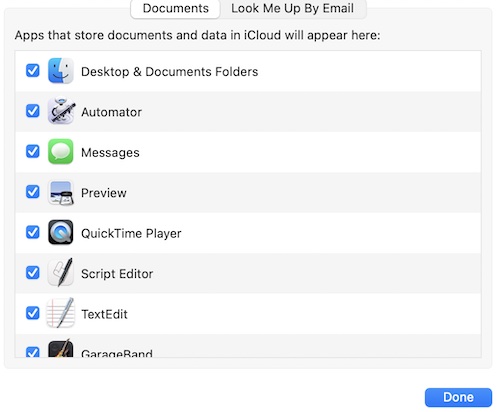Select the Documents tab
The height and width of the screenshot is (412, 500).
[175, 9]
